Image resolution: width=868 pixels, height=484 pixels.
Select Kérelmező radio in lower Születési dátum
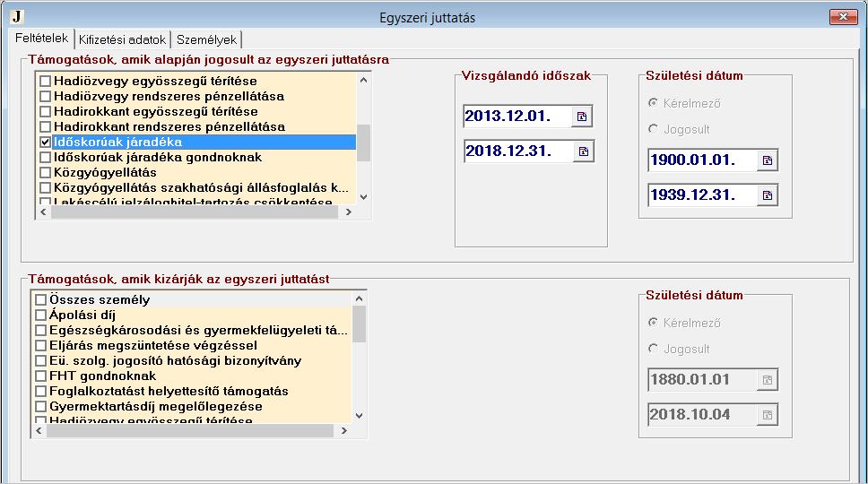[653, 323]
